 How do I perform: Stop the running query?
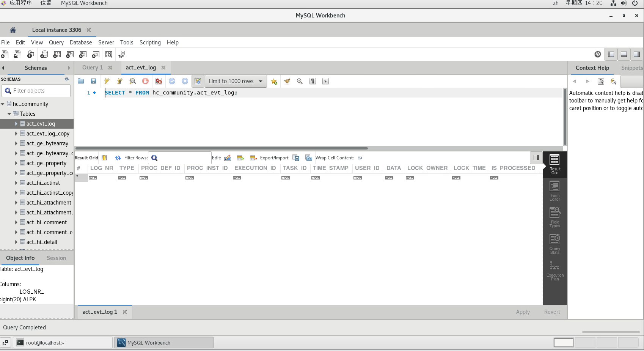145,81
